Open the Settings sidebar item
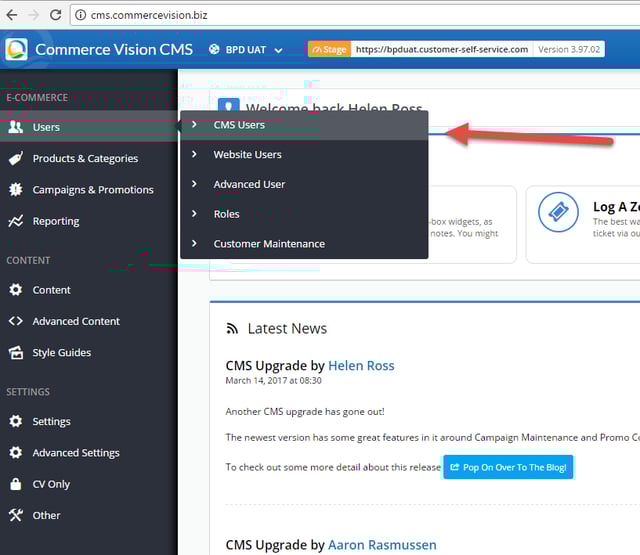The width and height of the screenshot is (640, 555). (x=89, y=421)
